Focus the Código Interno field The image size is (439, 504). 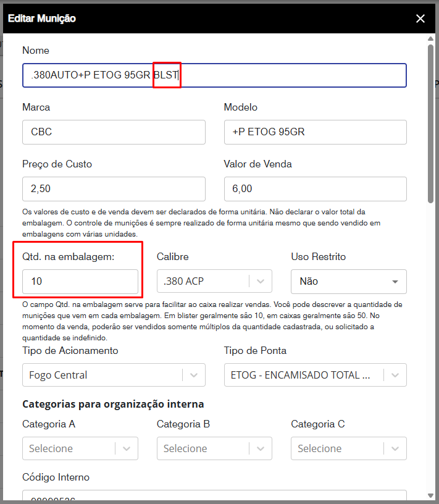(x=214, y=496)
